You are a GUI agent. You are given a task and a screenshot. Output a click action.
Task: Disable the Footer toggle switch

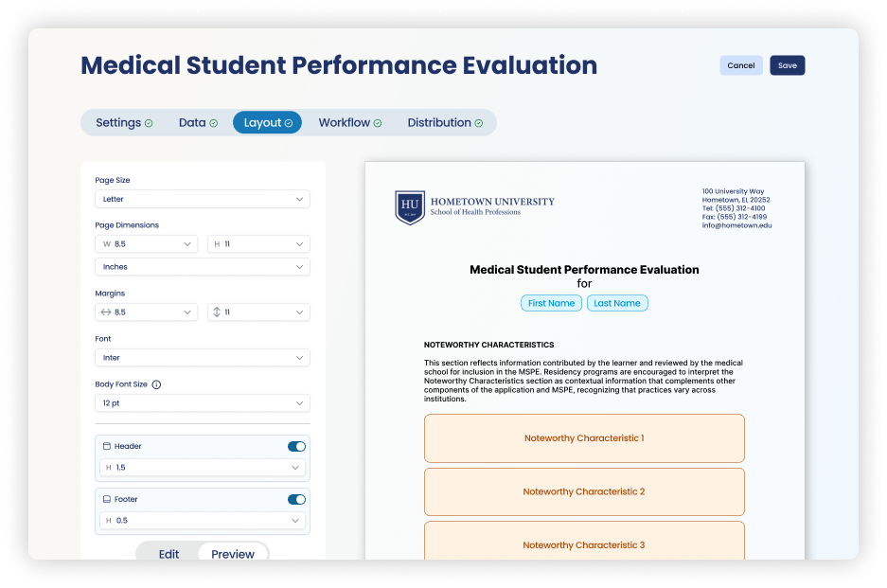coord(296,499)
